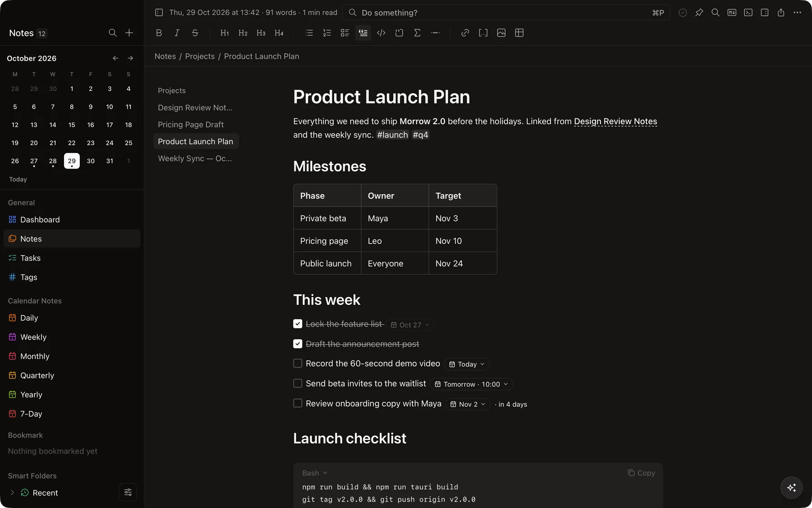Toggle the right side panel

(765, 13)
